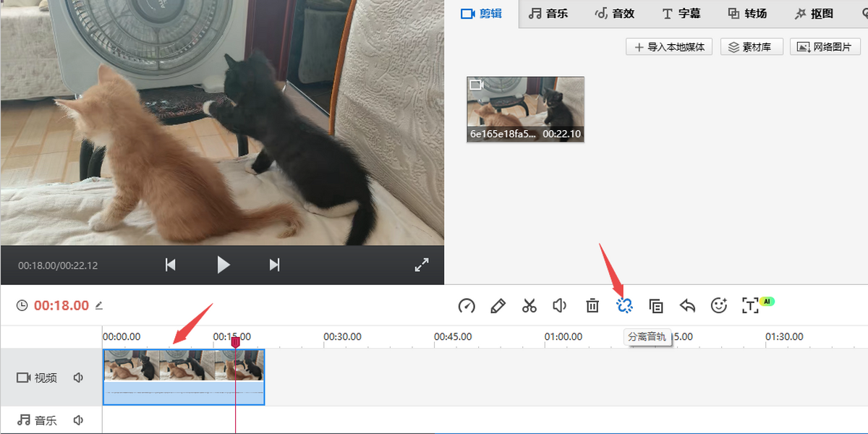Image resolution: width=868 pixels, height=434 pixels.
Task: Click the detach audio track icon
Action: click(625, 306)
